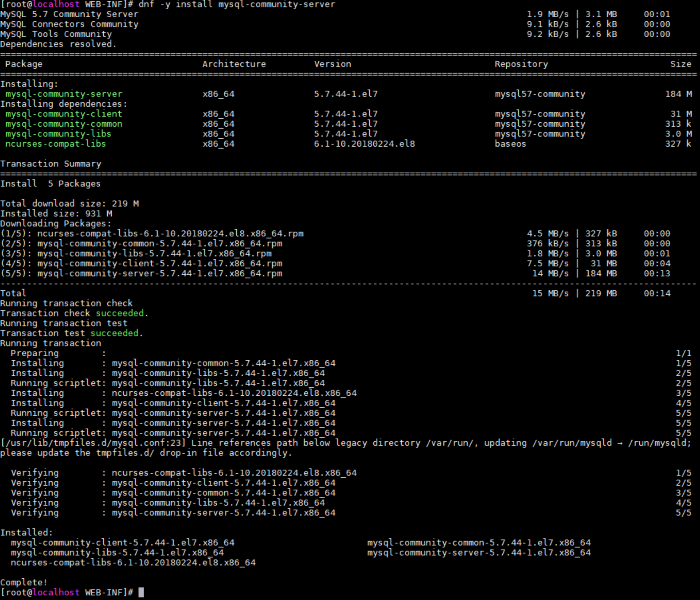Screen dimensions: 700x600
Task: Click green 'mysql-community-client' package name in table
Action: (x=64, y=114)
